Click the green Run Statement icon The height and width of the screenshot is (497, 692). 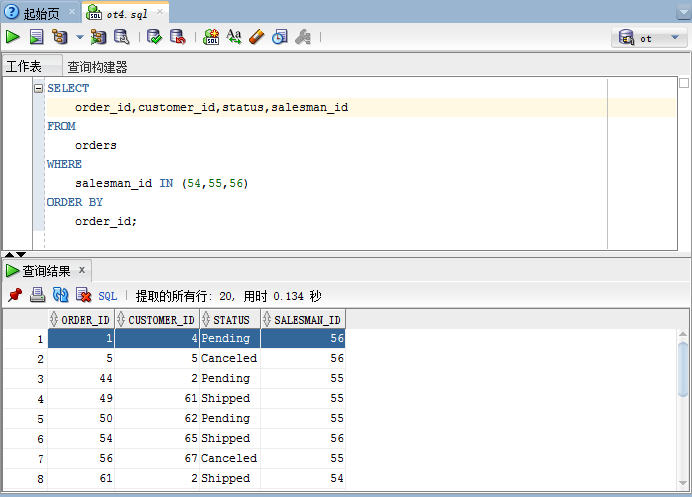click(13, 37)
